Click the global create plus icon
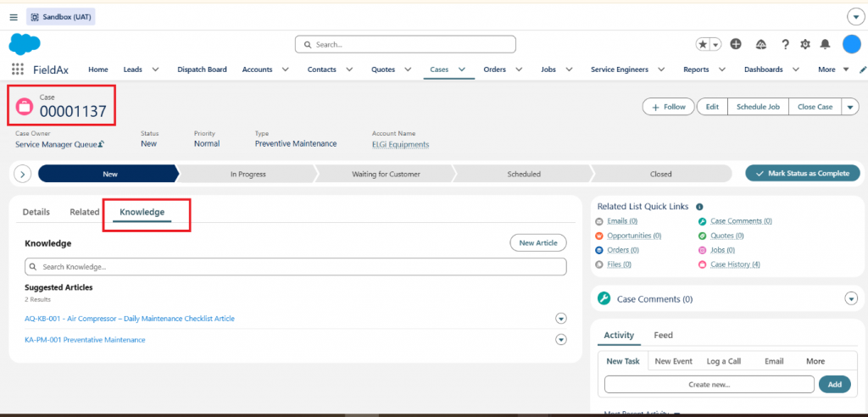This screenshot has height=417, width=868. pos(736,44)
